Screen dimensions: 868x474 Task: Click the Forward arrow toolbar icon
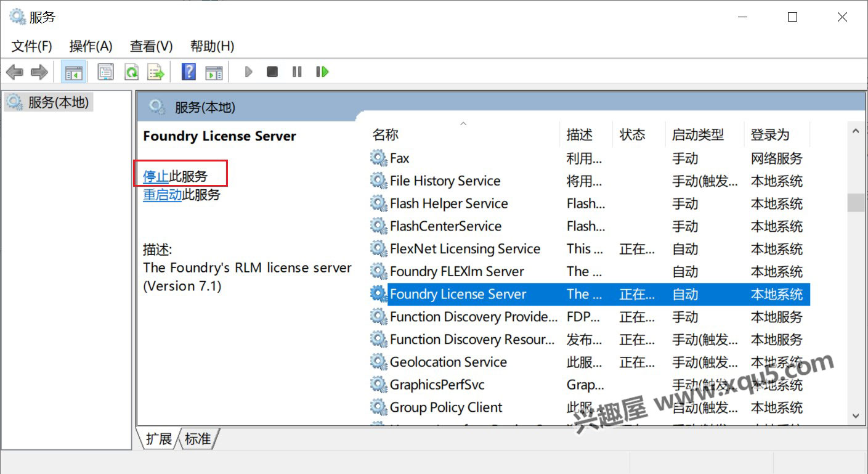(x=39, y=72)
